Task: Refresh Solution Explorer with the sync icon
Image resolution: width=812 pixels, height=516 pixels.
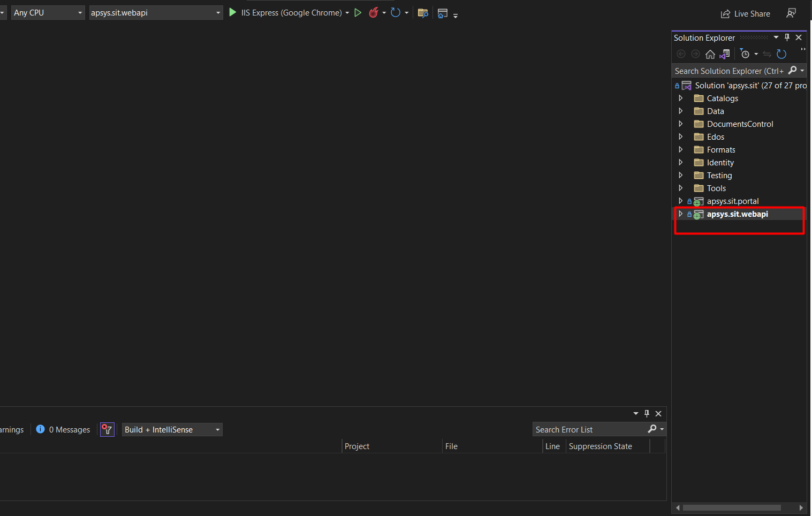Action: coord(781,54)
